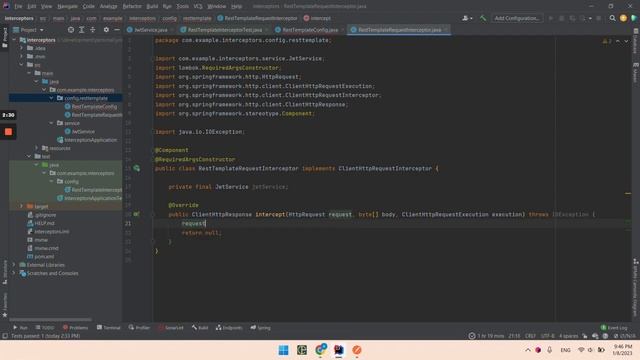The height and width of the screenshot is (360, 640).
Task: Click Add Configuration button
Action: click(x=517, y=18)
